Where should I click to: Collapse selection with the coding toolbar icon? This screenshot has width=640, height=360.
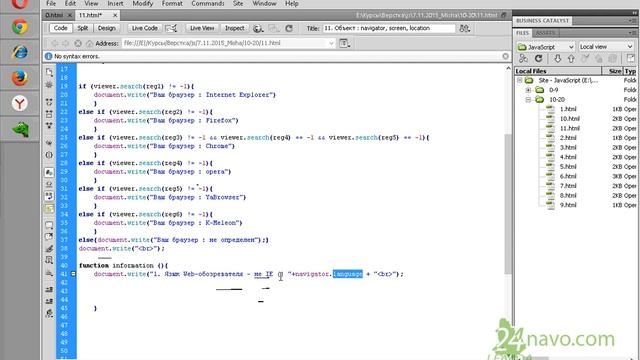point(49,113)
